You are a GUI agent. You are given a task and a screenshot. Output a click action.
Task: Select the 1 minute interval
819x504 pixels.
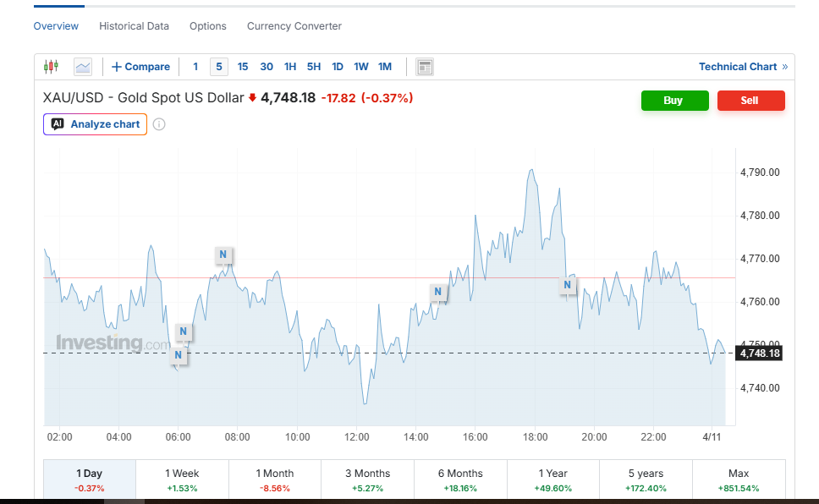click(195, 67)
